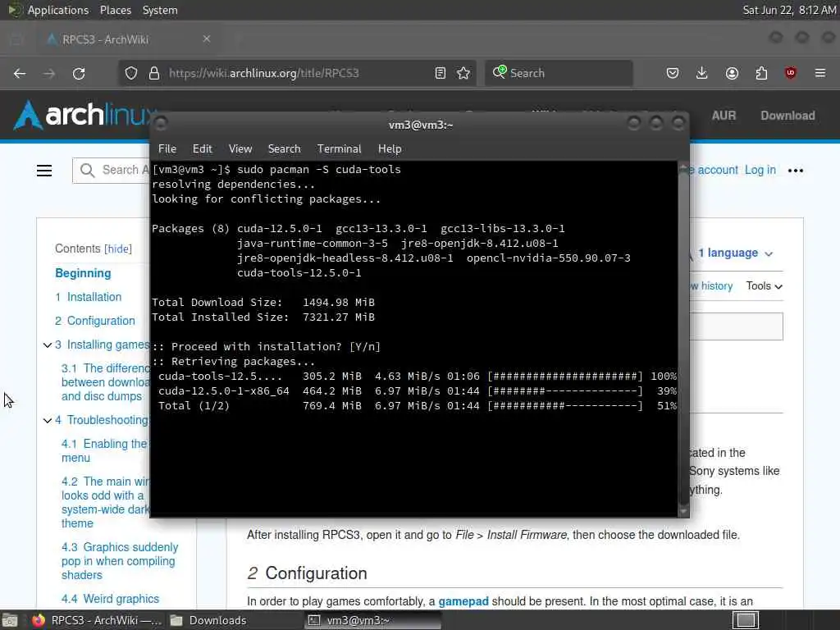Collapse the Installing games contents section
Image resolution: width=840 pixels, height=630 pixels.
point(47,345)
